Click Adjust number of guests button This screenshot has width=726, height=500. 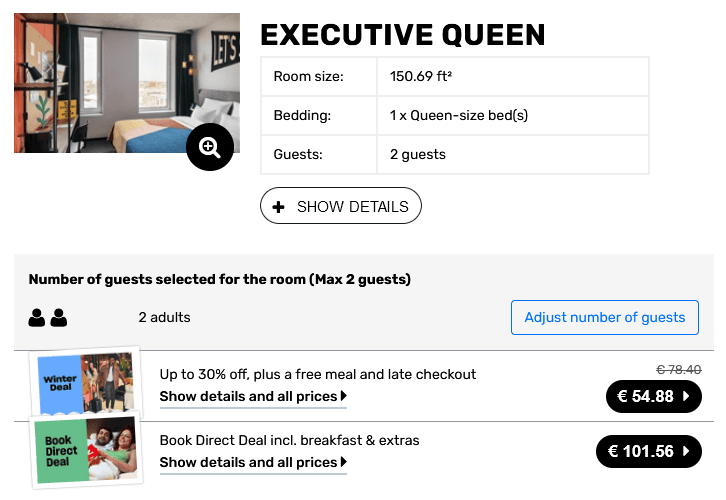[x=605, y=318]
